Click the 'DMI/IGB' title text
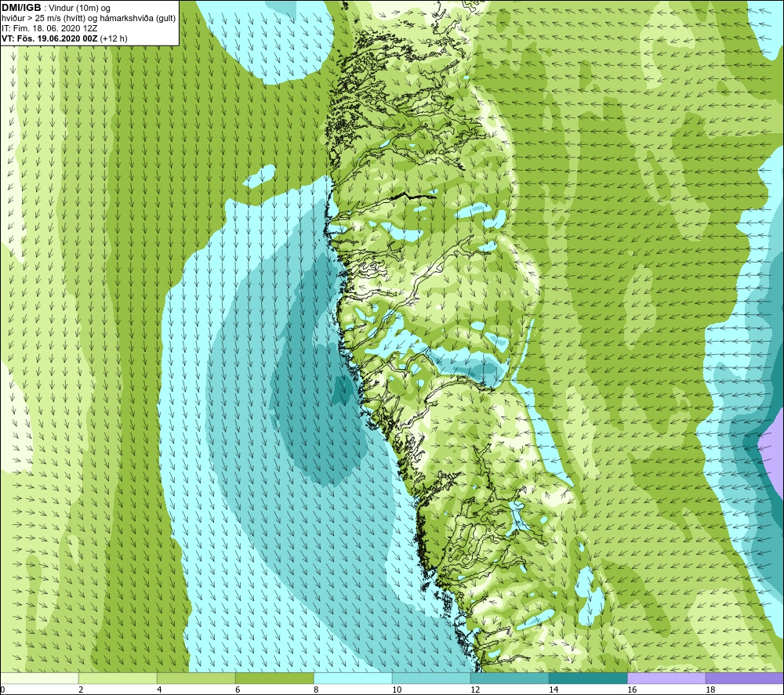This screenshot has height=695, width=784. coord(21,8)
